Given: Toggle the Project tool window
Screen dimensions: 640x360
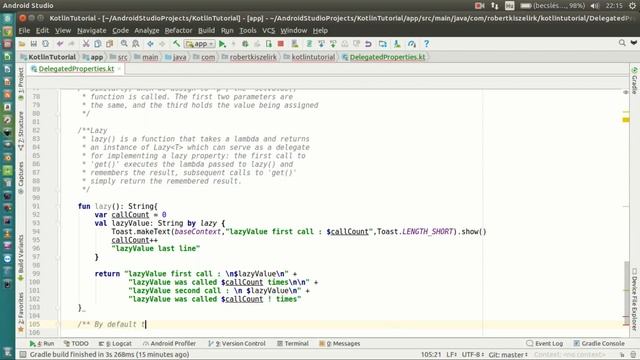Looking at the screenshot, I should pos(21,83).
